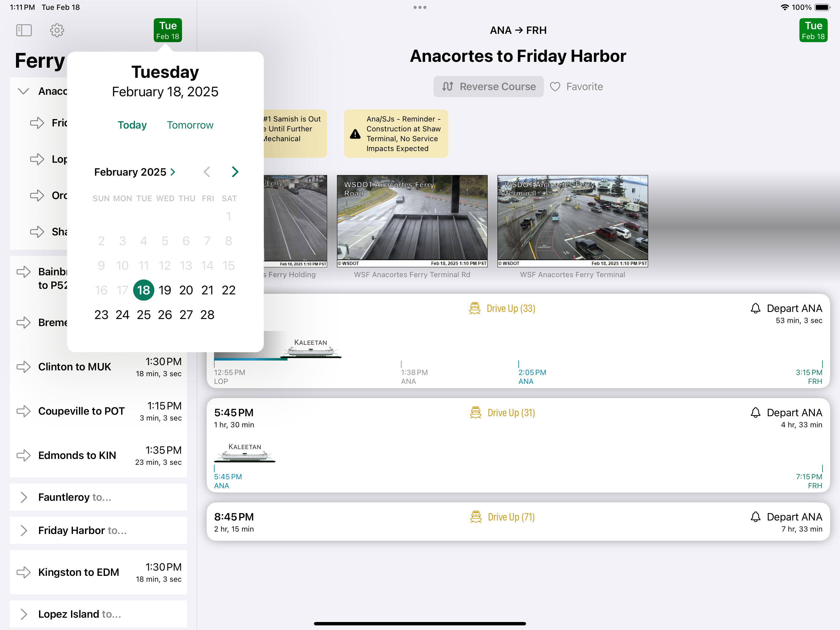Click the Reverse Course button
This screenshot has width=840, height=630.
(488, 87)
